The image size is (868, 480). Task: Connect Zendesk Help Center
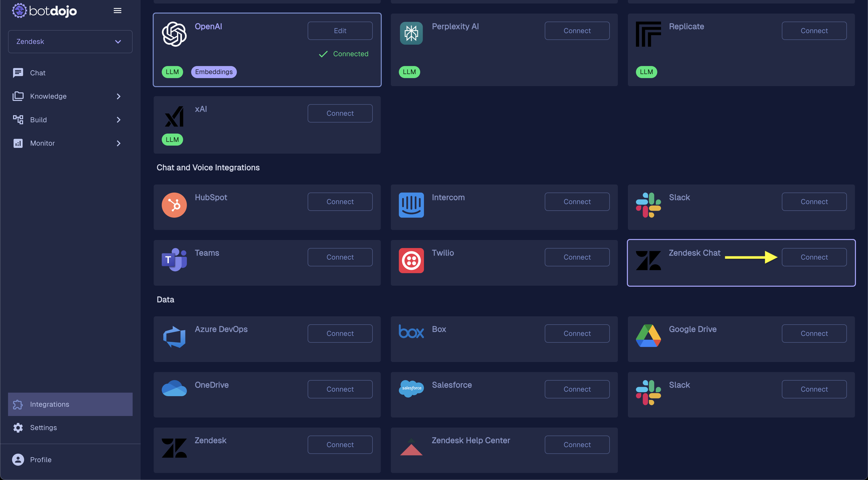pyautogui.click(x=577, y=445)
